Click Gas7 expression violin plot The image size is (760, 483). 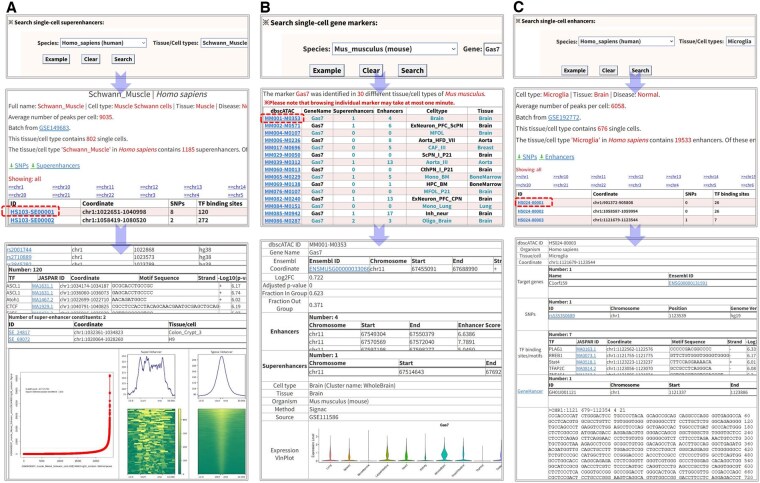pyautogui.click(x=405, y=447)
